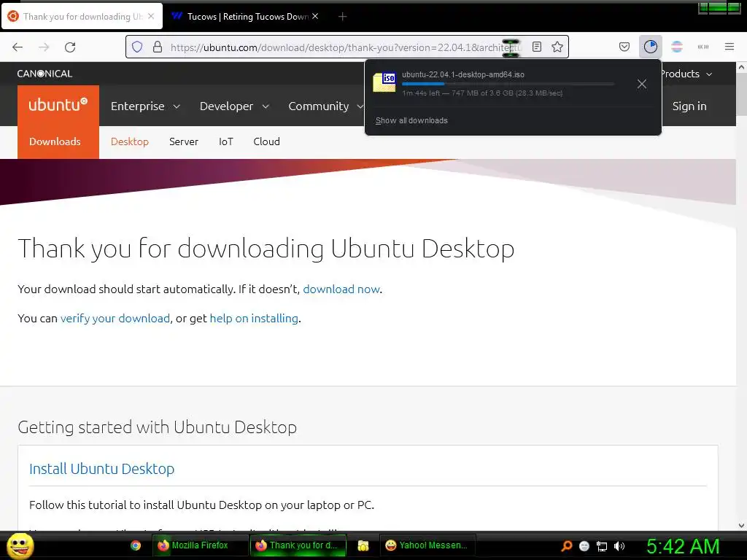Screen dimensions: 747x560
Task: Click the striped circle extension icon
Action: click(677, 47)
